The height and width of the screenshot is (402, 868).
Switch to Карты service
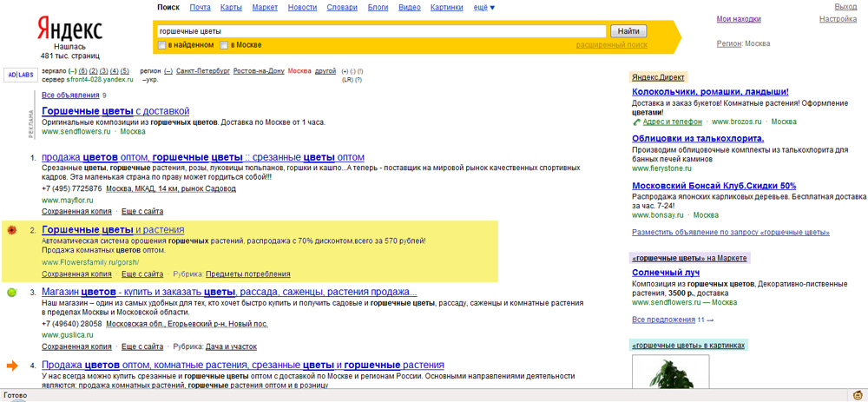coord(230,7)
